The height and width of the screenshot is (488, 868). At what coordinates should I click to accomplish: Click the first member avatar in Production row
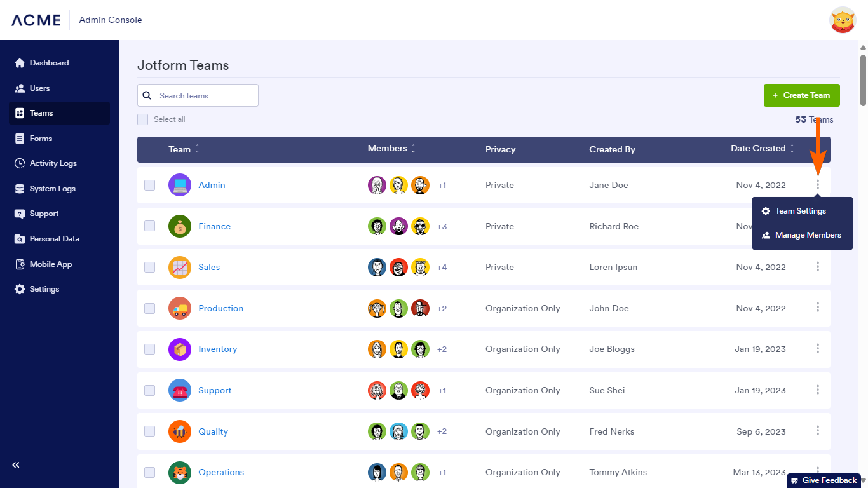pos(377,308)
